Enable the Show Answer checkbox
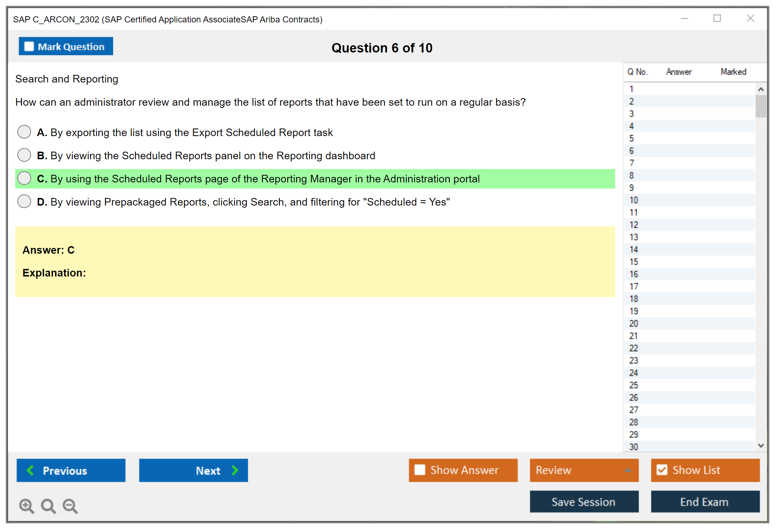Viewport: 778px width, 532px height. [x=420, y=470]
